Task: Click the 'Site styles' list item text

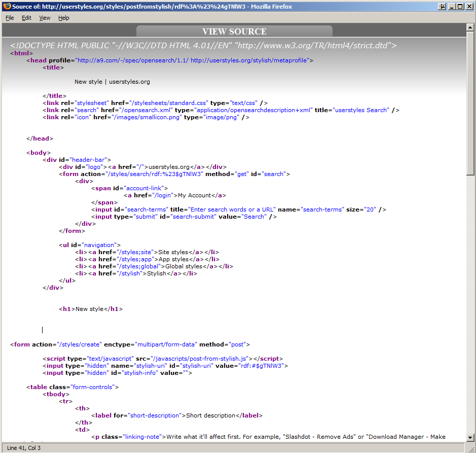Action: click(173, 252)
